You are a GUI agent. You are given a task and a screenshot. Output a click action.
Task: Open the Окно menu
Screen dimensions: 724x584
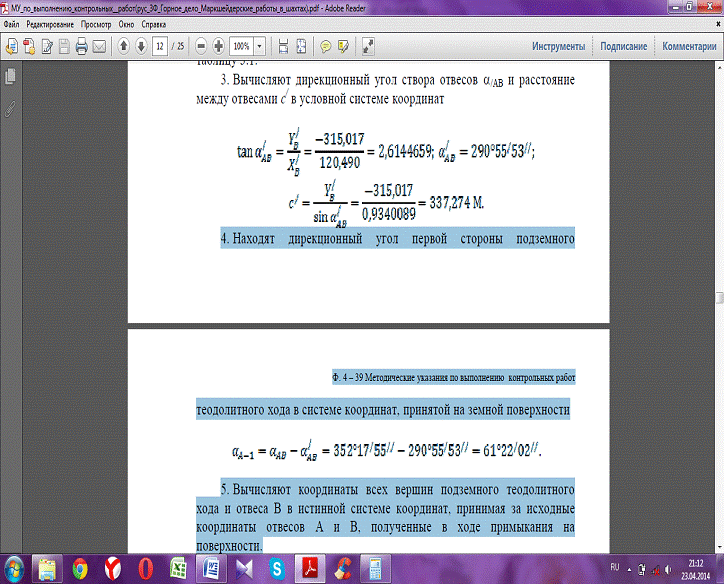(x=126, y=24)
